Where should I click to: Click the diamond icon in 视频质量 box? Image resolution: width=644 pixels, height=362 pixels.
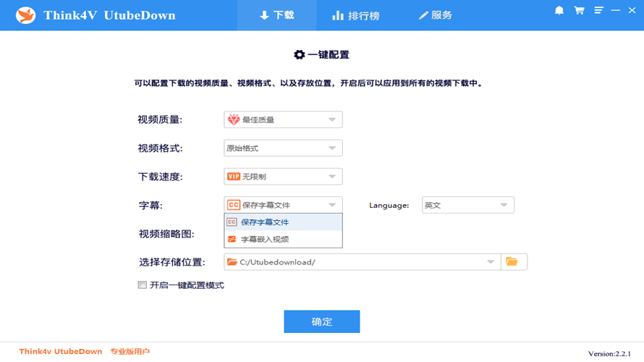(233, 119)
